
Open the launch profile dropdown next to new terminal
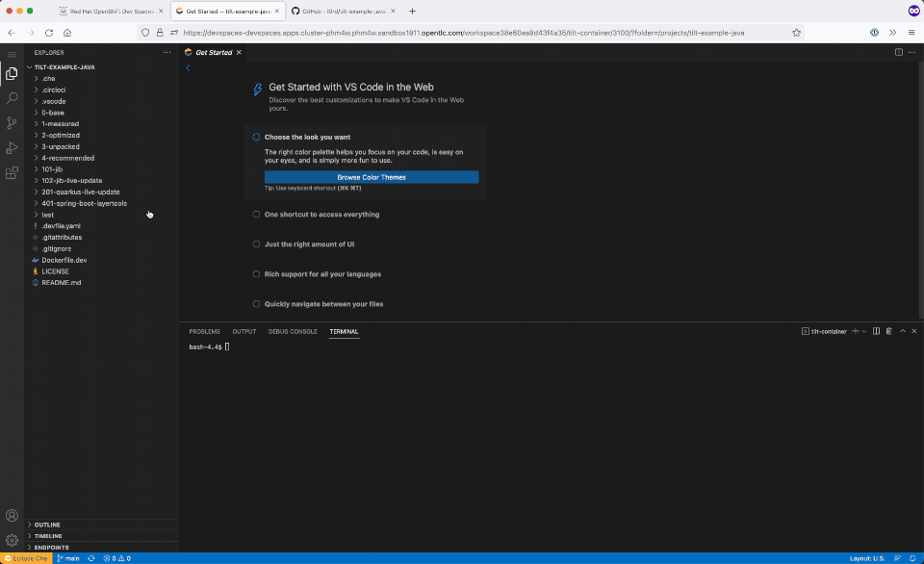(x=864, y=331)
